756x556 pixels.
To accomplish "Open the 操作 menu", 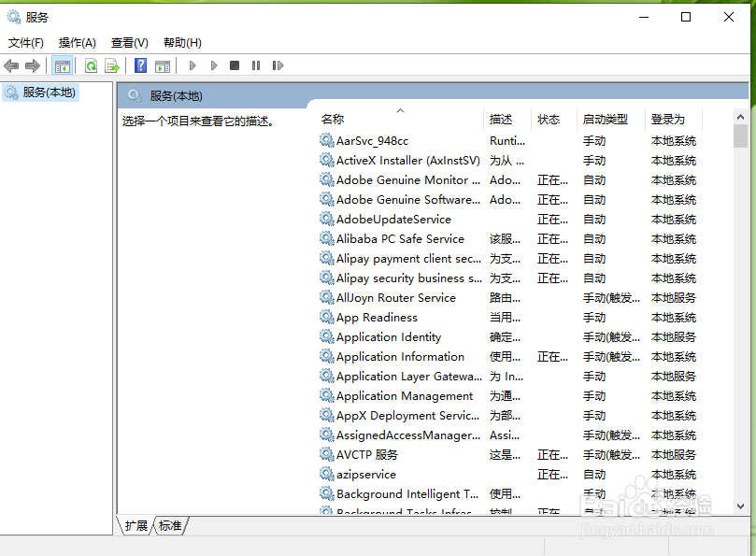I will click(x=77, y=42).
